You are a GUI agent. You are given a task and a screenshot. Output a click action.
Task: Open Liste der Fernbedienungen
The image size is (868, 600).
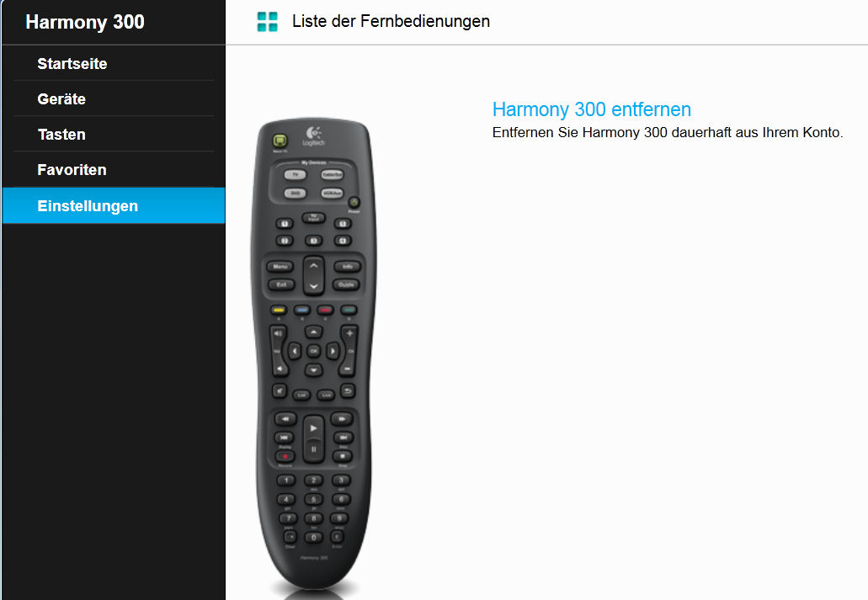(391, 22)
